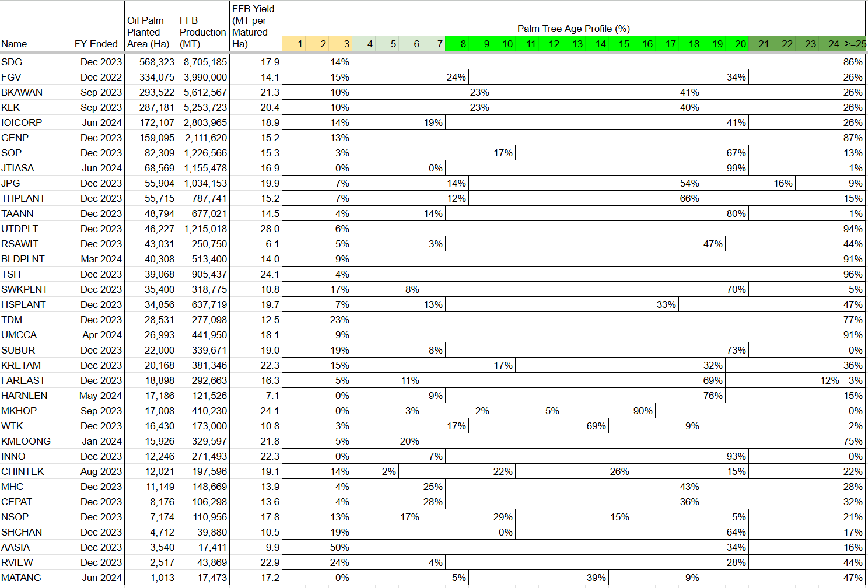Select the SDG name cell
The height and width of the screenshot is (588, 868).
pyautogui.click(x=36, y=62)
